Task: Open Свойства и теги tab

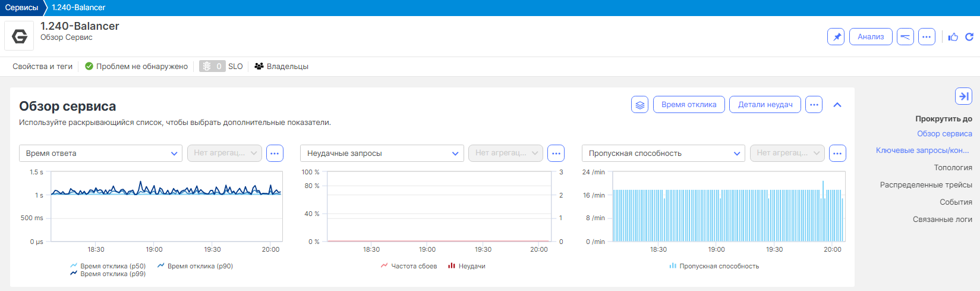Action: (42, 67)
